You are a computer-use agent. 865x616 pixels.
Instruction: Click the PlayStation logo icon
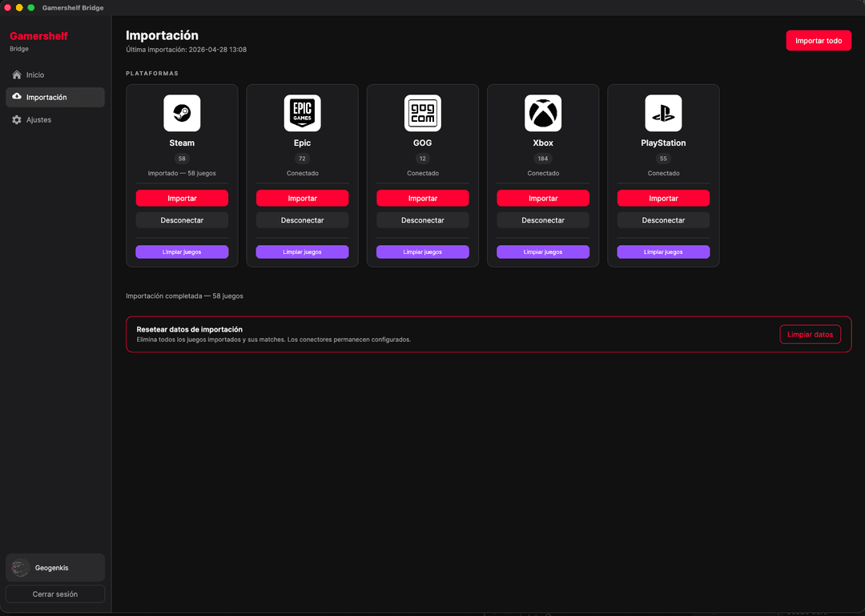(x=663, y=113)
